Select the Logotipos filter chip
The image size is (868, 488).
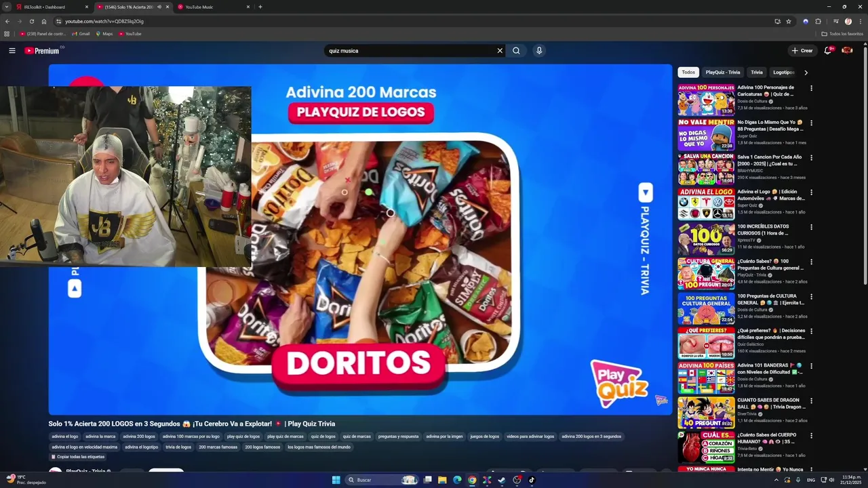point(783,73)
